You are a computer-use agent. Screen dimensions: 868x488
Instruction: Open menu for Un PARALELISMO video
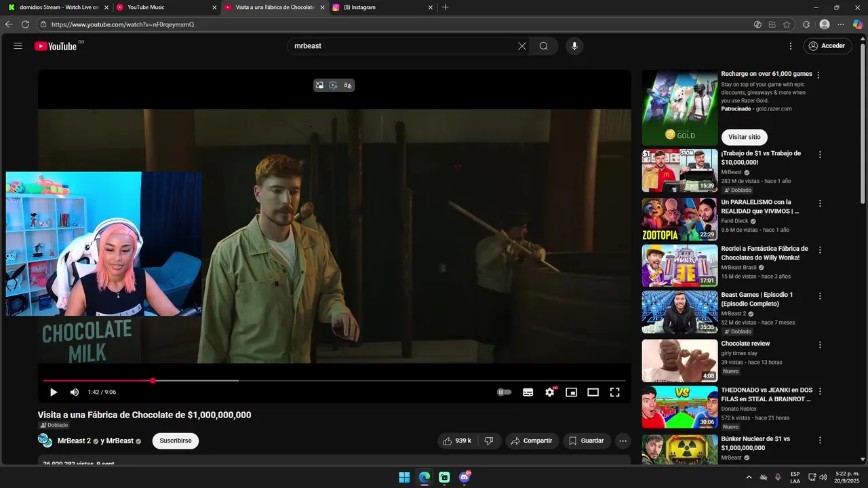820,203
